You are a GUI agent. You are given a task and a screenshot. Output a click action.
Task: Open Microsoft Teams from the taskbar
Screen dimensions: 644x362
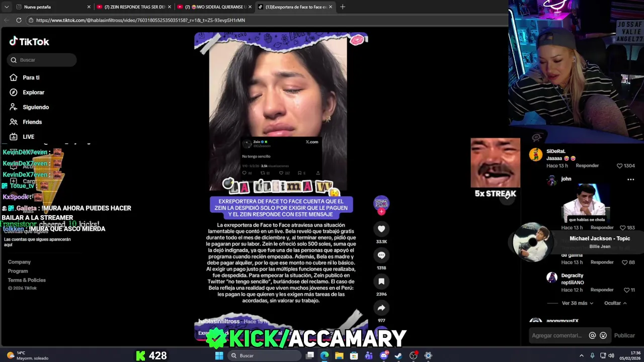pyautogui.click(x=369, y=355)
